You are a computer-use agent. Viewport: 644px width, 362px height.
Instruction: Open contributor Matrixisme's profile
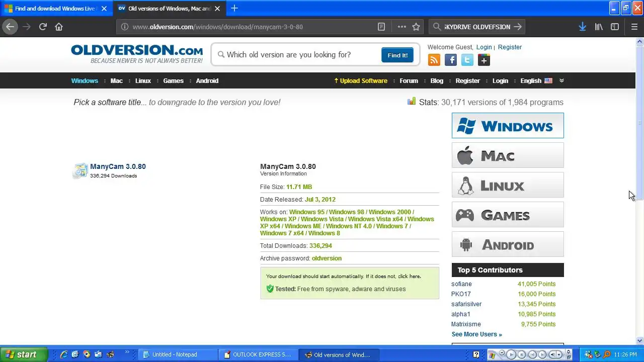pos(466,324)
